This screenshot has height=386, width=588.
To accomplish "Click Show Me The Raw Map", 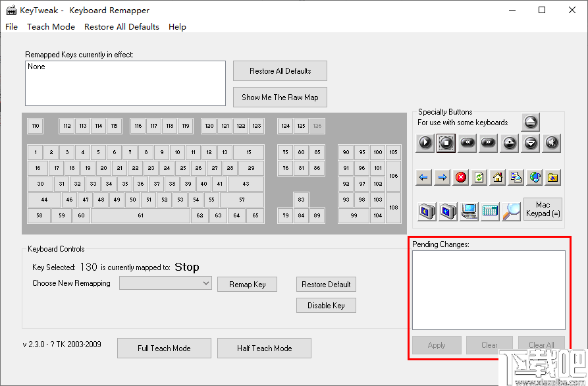I will [x=279, y=97].
